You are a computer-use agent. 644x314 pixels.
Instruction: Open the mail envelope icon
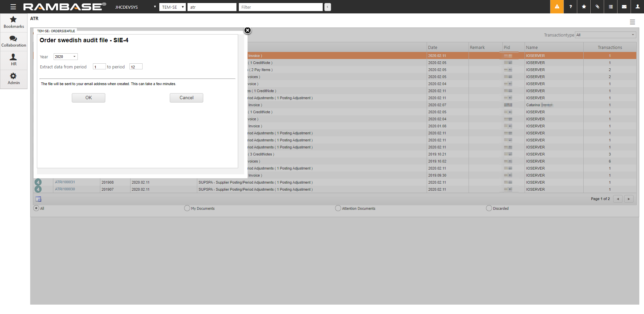tap(624, 7)
